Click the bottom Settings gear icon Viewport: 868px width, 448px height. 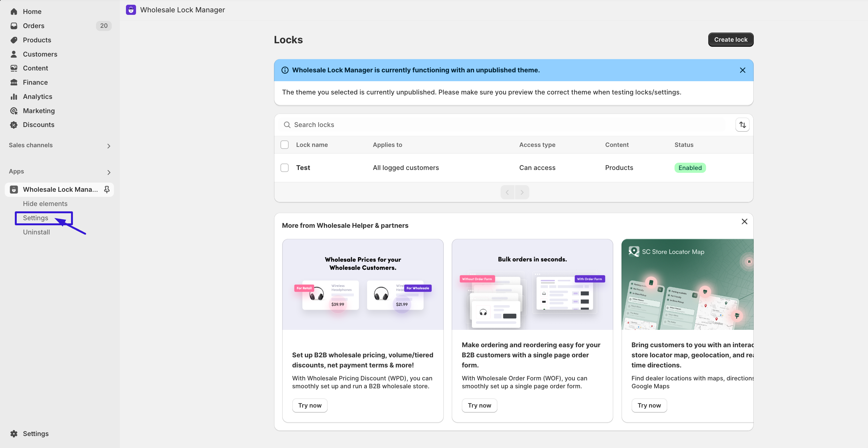point(14,433)
